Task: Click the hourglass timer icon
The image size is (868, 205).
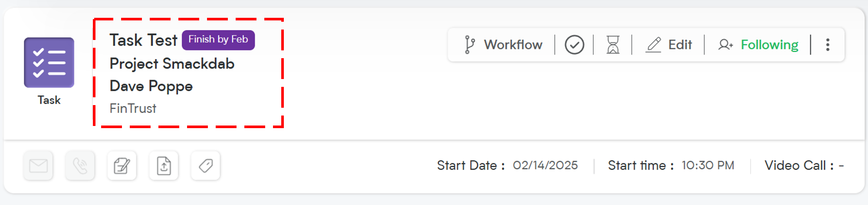Action: tap(613, 45)
